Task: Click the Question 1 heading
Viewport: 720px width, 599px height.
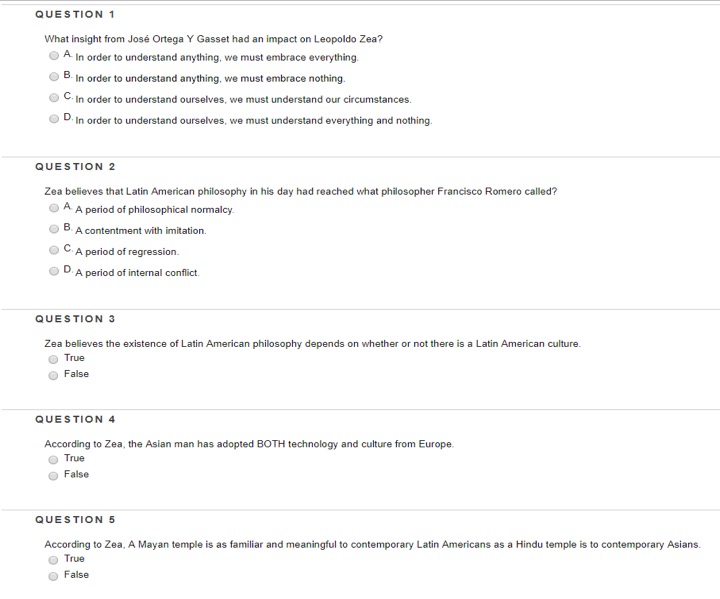Action: click(75, 14)
